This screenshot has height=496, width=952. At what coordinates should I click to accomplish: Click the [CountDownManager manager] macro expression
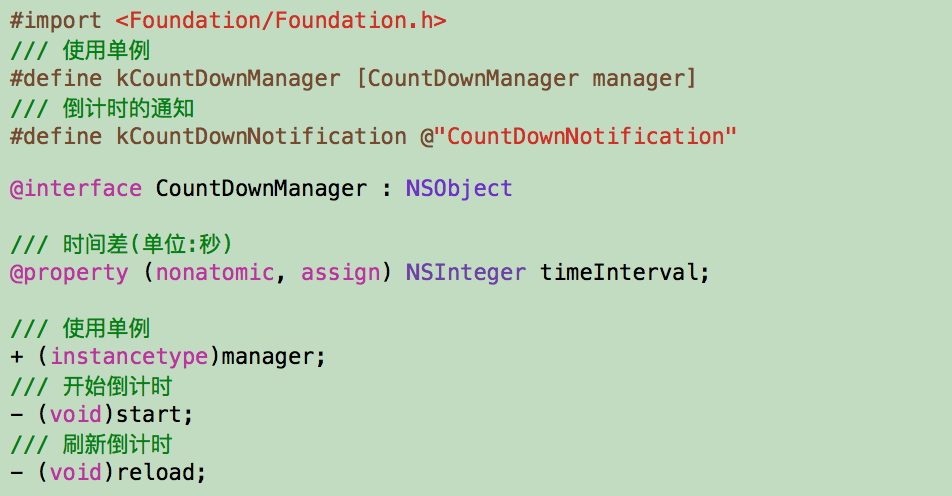[526, 78]
